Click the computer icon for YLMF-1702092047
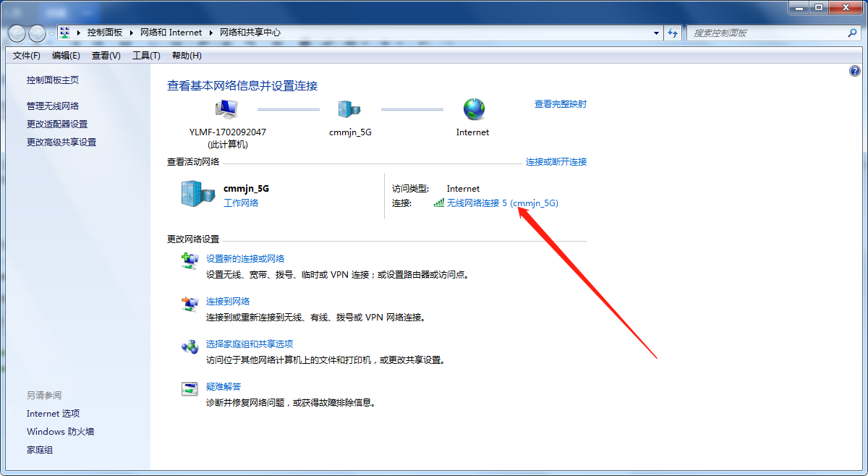The width and height of the screenshot is (868, 476). [x=226, y=109]
